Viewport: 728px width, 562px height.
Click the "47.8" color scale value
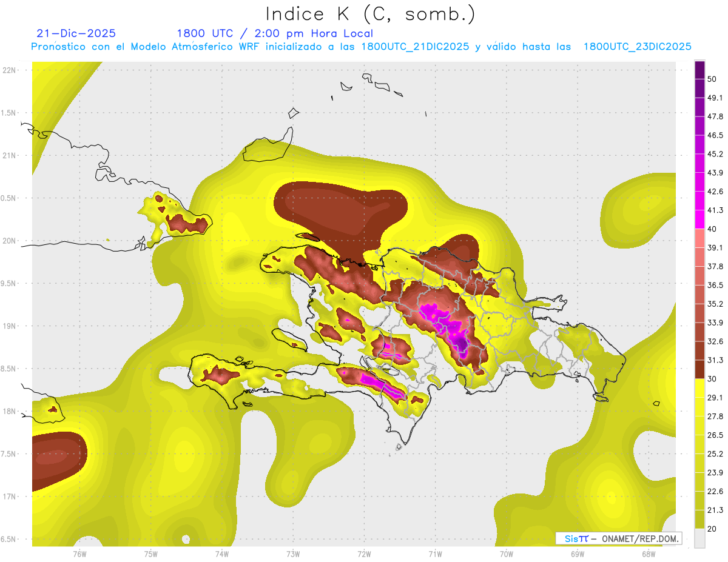pyautogui.click(x=715, y=116)
